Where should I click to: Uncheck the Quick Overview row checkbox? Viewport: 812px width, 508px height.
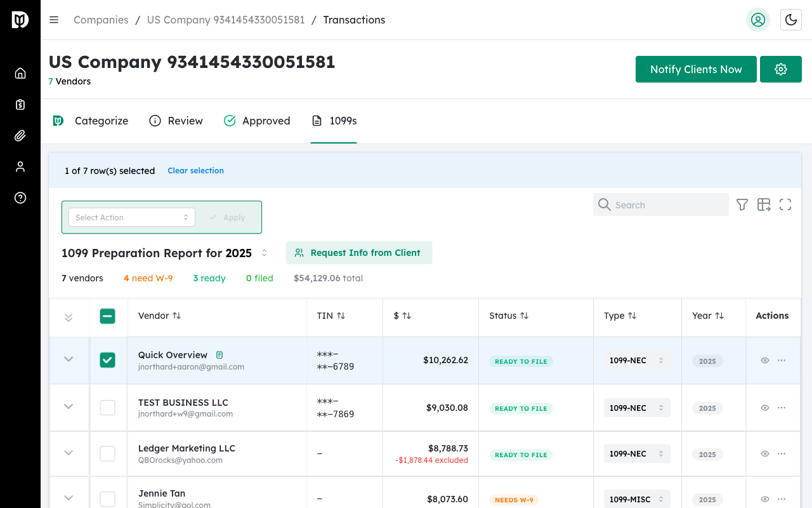(107, 359)
